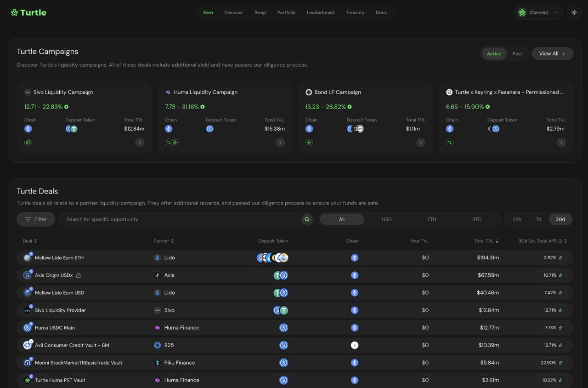Click the search magnifier icon in Turtle Deals
The height and width of the screenshot is (388, 588).
pyautogui.click(x=307, y=219)
